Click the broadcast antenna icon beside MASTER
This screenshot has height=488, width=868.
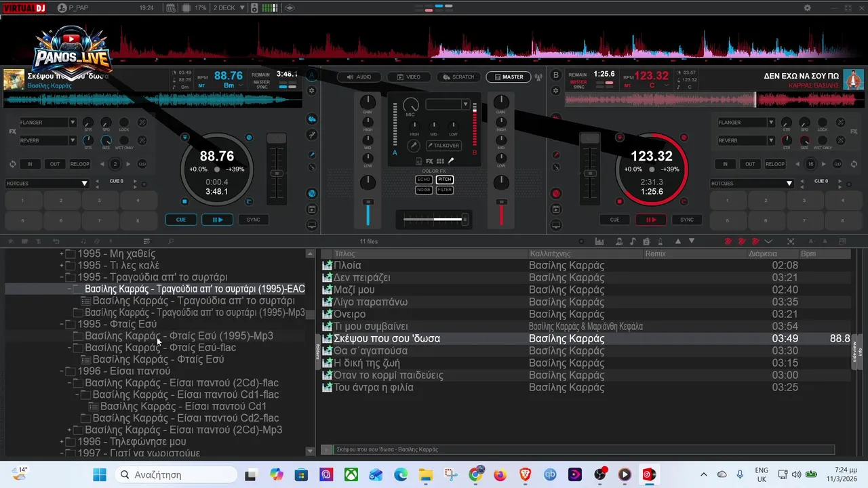[x=538, y=77]
